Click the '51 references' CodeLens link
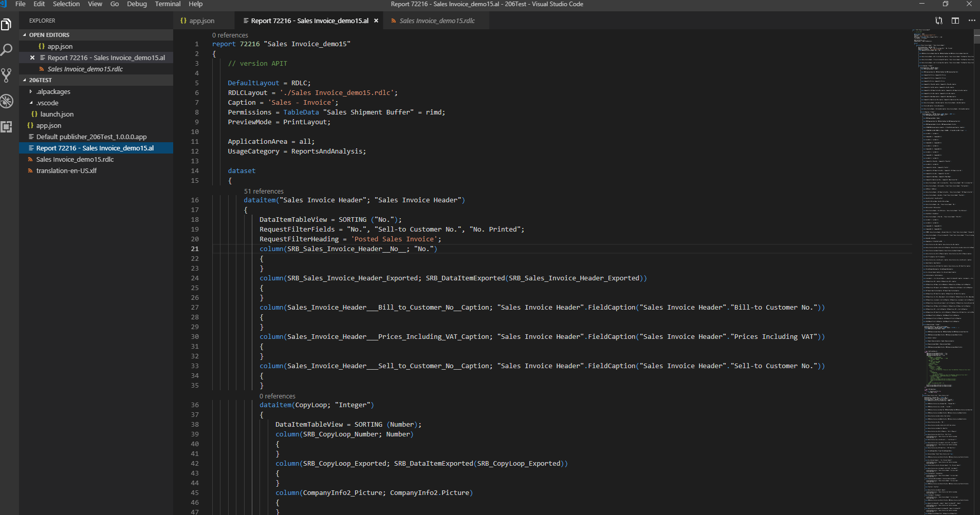Viewport: 980px width, 515px height. [x=264, y=192]
